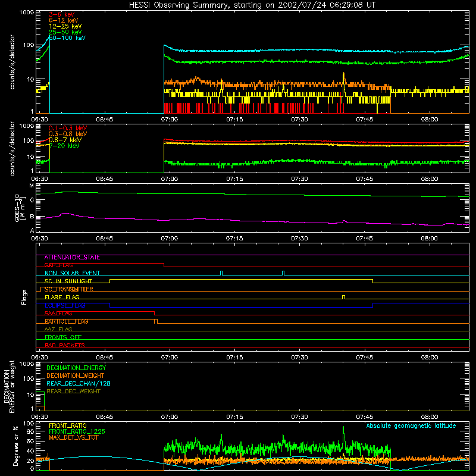
Task: Click the NON_SOLAR_EVENT flag label
Action: (72, 273)
